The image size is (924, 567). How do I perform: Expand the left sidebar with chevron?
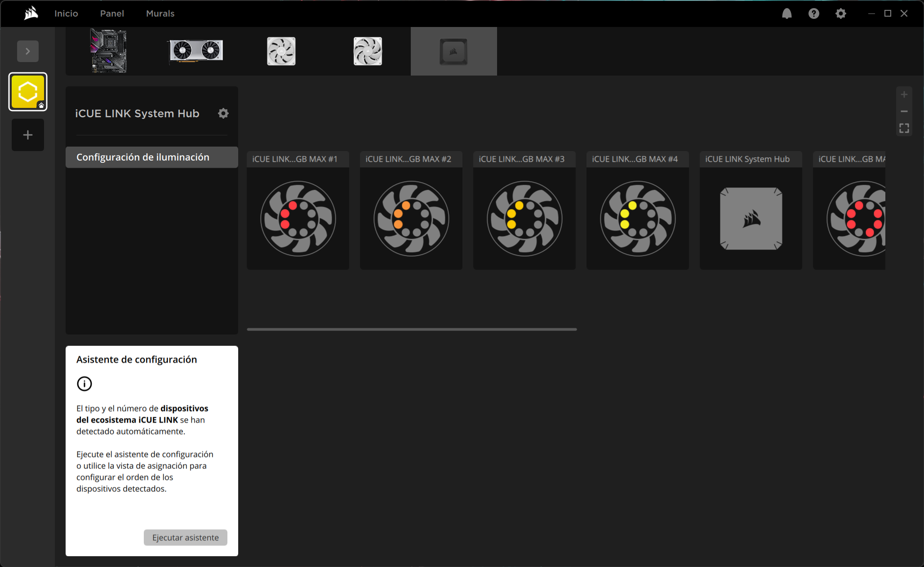pyautogui.click(x=28, y=51)
